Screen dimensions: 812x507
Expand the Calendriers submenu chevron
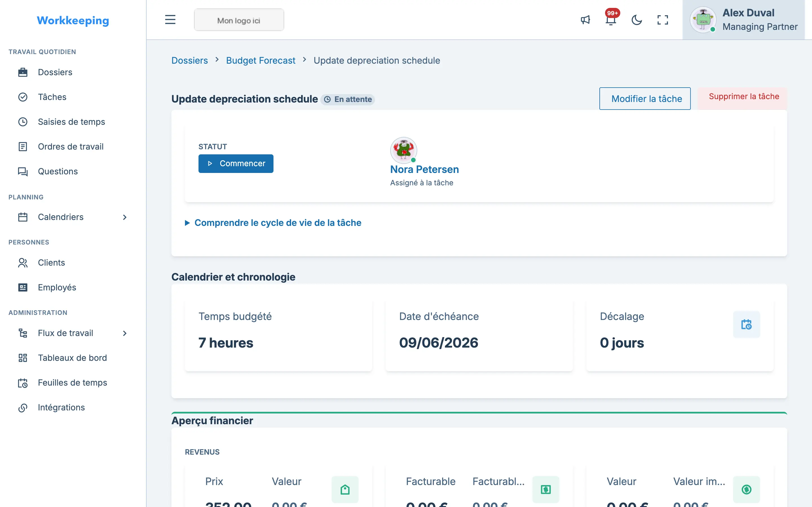tap(125, 217)
